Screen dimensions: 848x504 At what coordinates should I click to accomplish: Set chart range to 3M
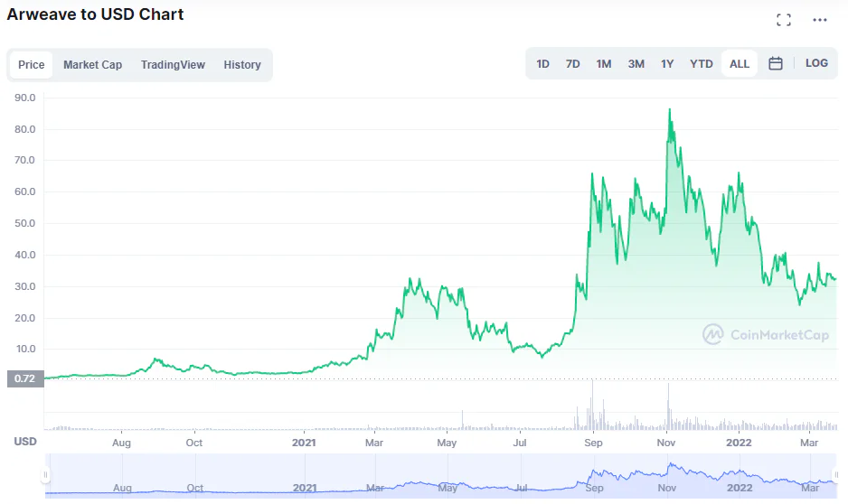click(x=636, y=64)
